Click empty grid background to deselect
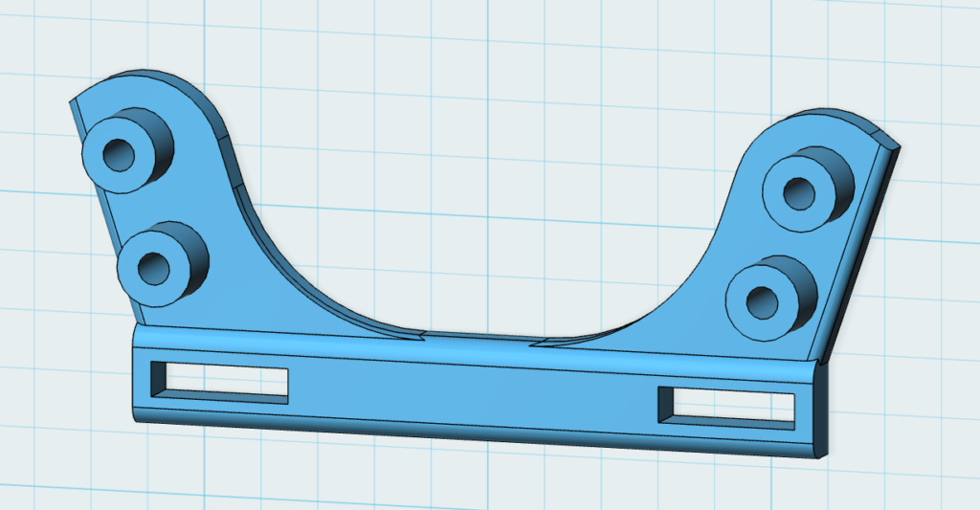Viewport: 980px width, 510px height. [479, 144]
